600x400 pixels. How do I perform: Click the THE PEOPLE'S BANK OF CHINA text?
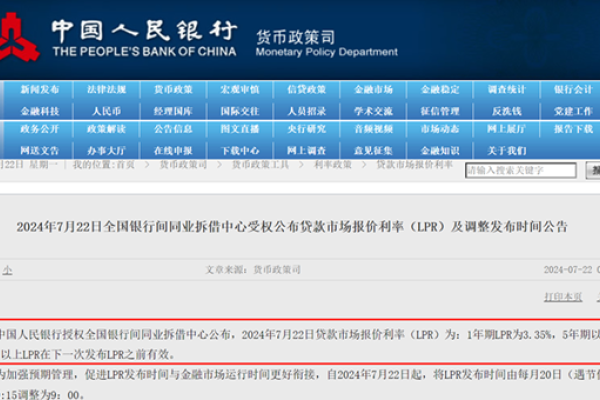point(144,52)
